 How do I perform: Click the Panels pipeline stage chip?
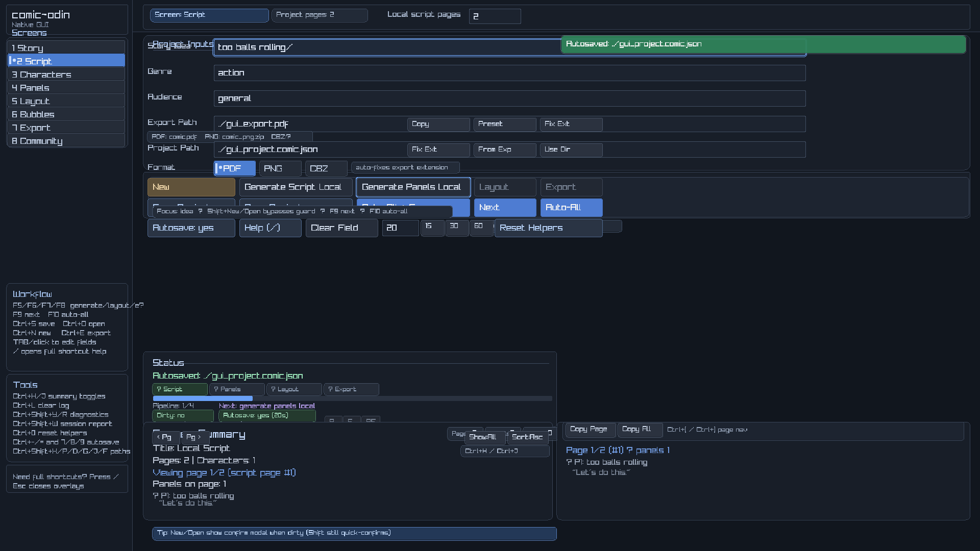click(x=237, y=390)
